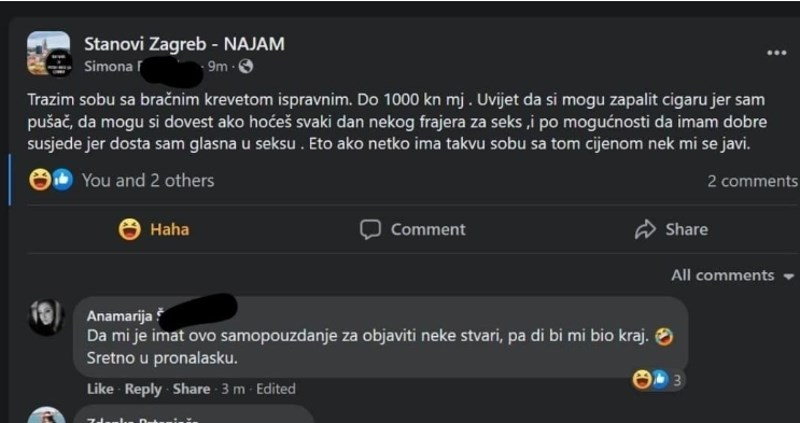
Task: Click the speech bubble Comment icon
Action: coord(370,229)
